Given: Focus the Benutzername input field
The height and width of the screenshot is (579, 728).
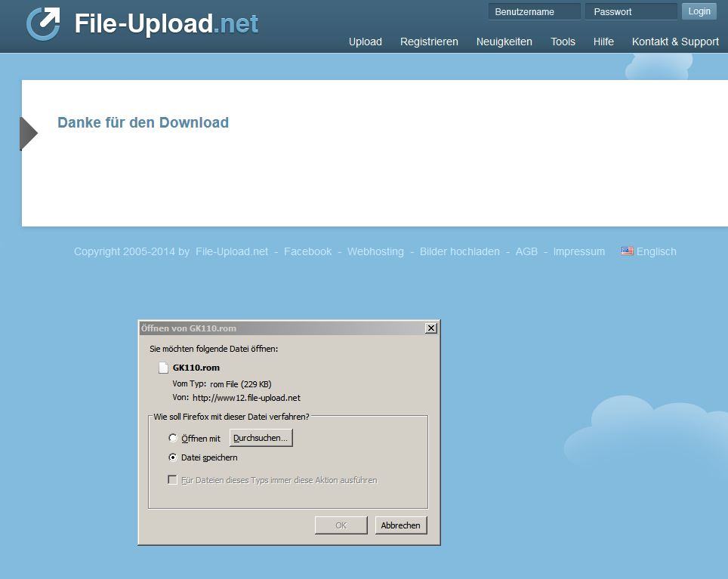Looking at the screenshot, I should tap(535, 11).
